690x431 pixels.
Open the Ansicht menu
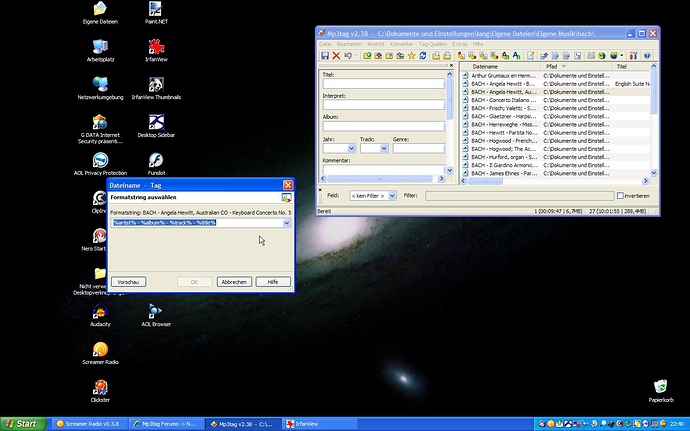(x=376, y=44)
